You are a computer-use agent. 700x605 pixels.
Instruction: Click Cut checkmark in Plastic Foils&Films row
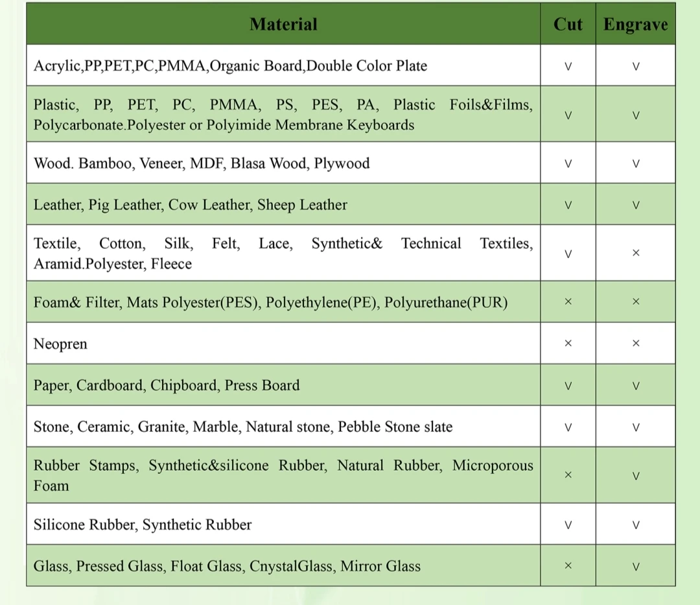[568, 115]
